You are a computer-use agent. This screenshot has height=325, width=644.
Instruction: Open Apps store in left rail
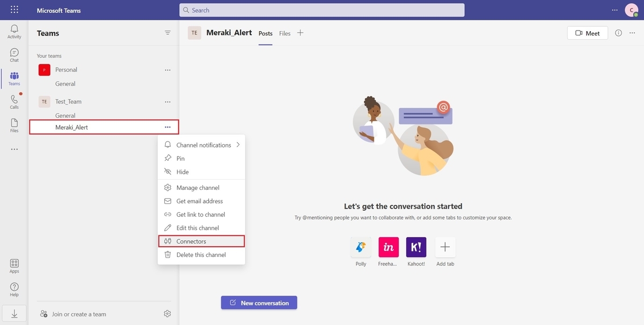click(x=14, y=266)
